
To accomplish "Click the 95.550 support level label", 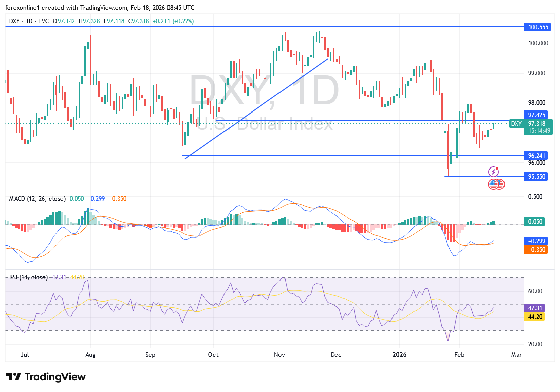I will click(x=536, y=176).
